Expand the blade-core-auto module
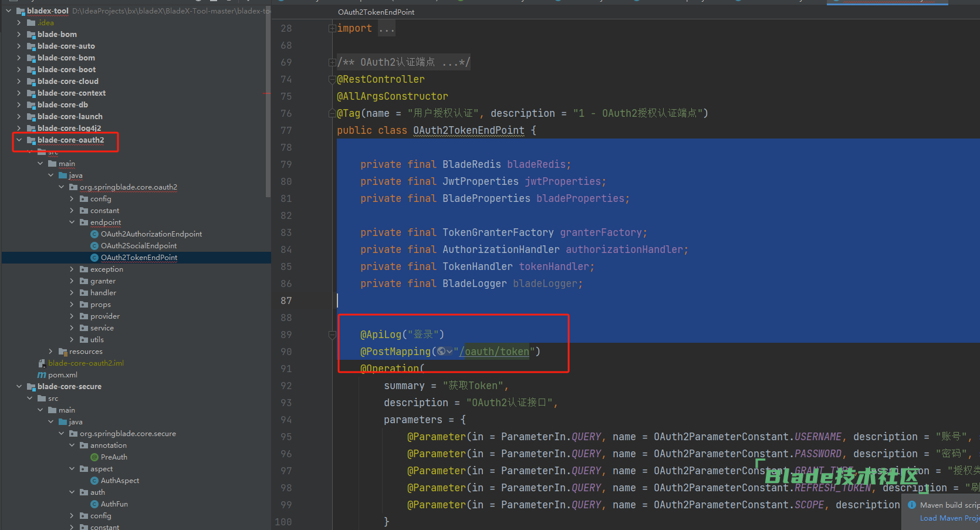 pos(19,46)
